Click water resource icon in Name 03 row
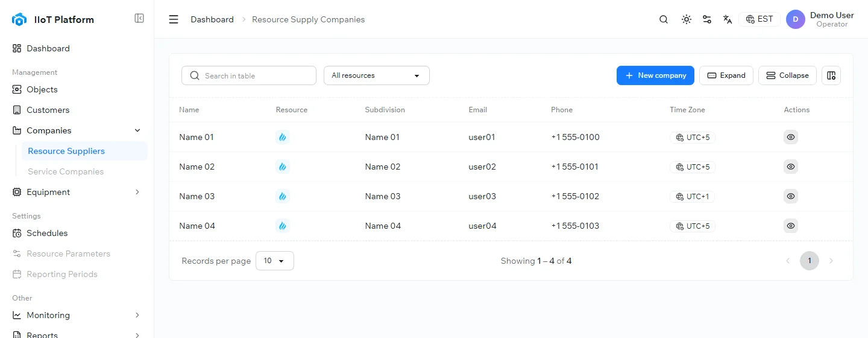This screenshot has height=338, width=868. click(282, 196)
